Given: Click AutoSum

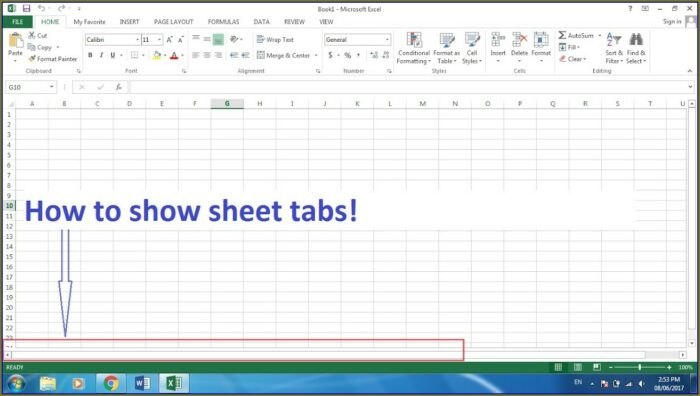Looking at the screenshot, I should tap(576, 35).
